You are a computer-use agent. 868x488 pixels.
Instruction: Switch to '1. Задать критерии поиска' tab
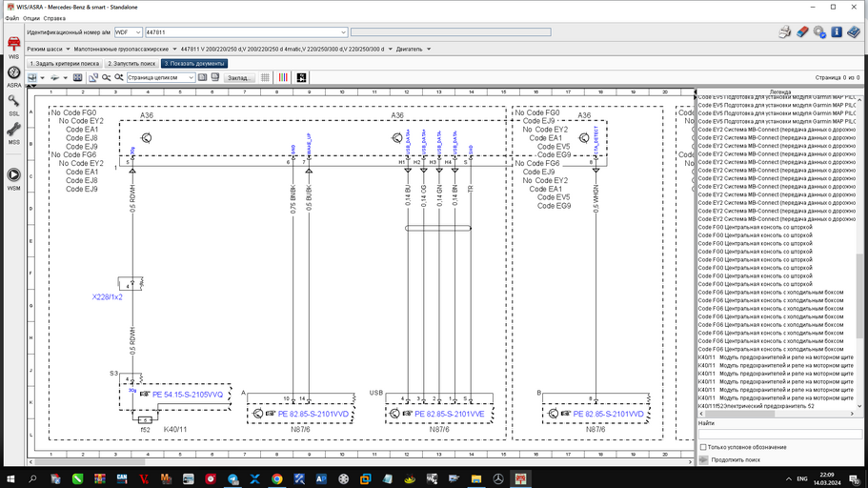point(64,63)
